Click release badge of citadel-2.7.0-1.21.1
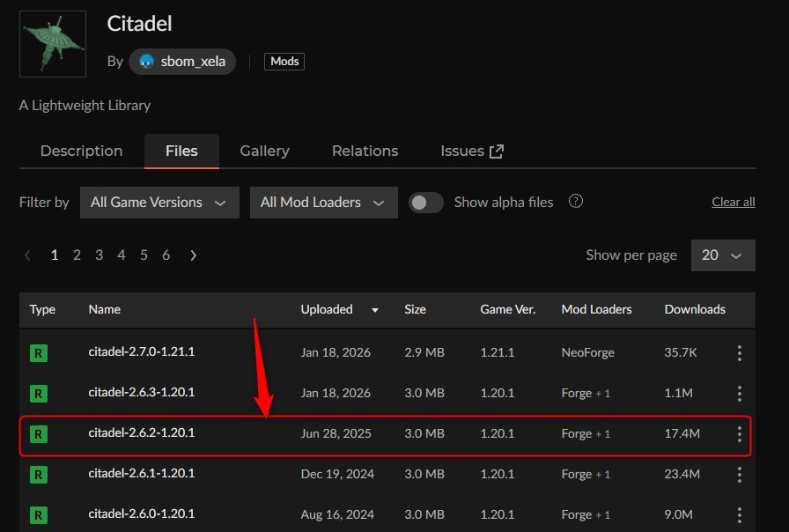This screenshot has height=532, width=789. click(39, 353)
